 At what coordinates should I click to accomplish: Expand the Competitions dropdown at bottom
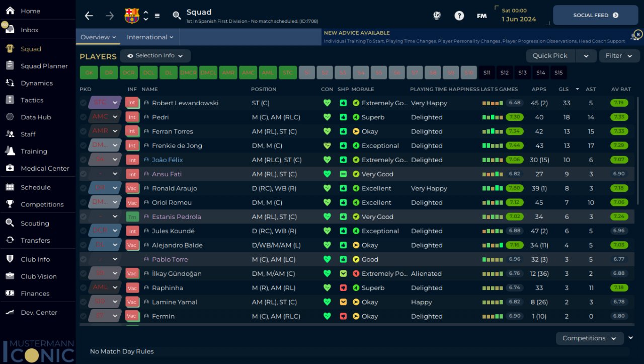tap(590, 338)
